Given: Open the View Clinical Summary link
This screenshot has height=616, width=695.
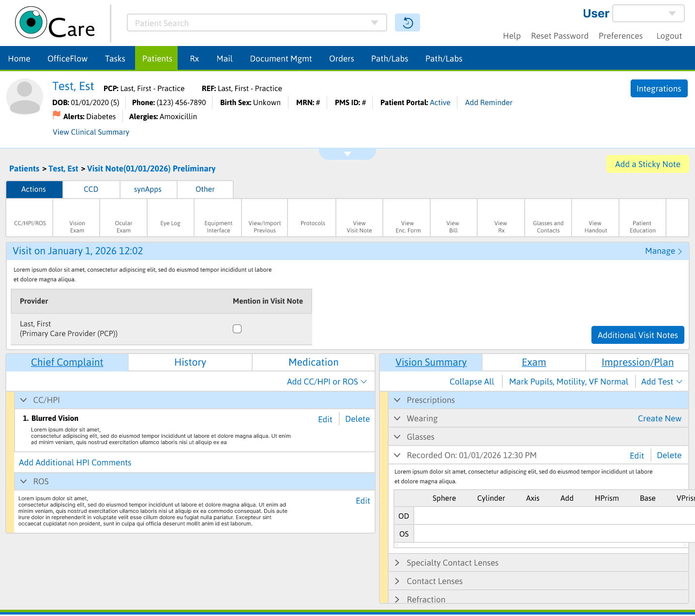Looking at the screenshot, I should pyautogui.click(x=91, y=132).
